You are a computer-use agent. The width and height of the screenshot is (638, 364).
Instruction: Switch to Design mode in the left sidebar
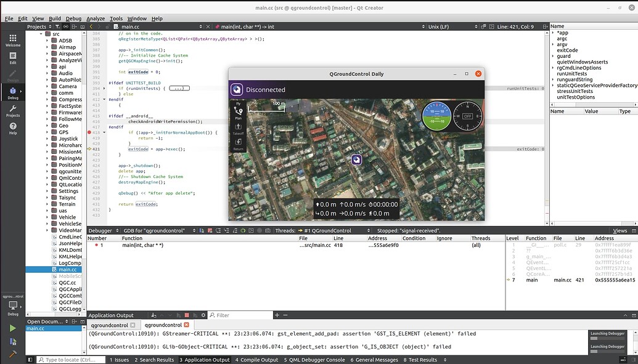pyautogui.click(x=12, y=75)
